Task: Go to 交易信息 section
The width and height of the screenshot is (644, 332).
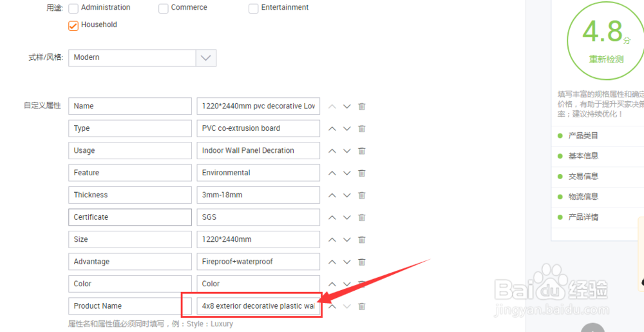Action: (583, 176)
